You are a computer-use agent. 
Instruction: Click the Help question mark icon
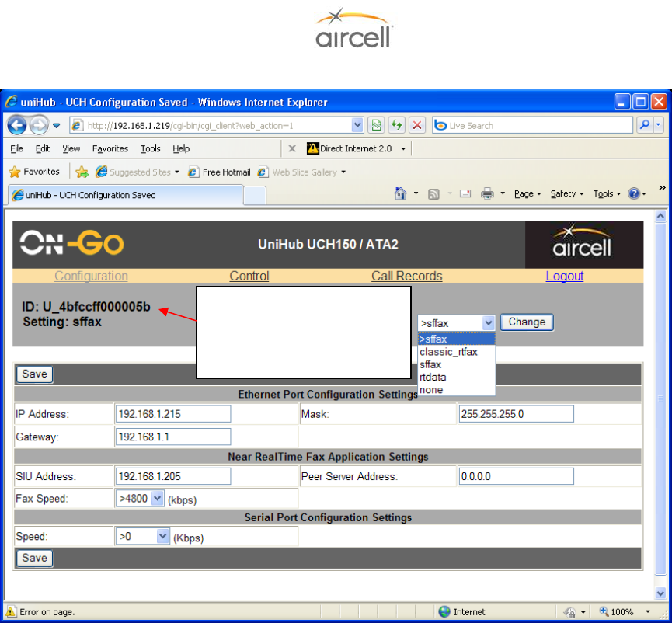pos(634,193)
